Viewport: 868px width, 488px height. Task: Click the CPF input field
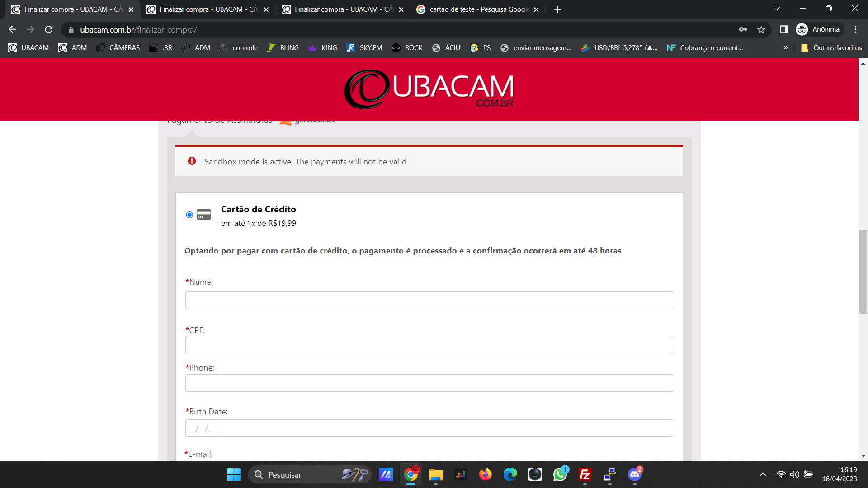click(429, 346)
